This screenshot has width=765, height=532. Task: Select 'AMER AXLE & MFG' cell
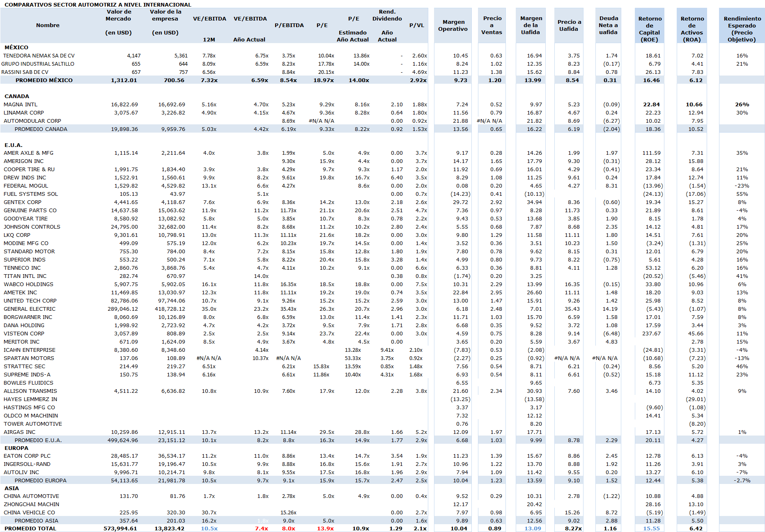coord(29,153)
